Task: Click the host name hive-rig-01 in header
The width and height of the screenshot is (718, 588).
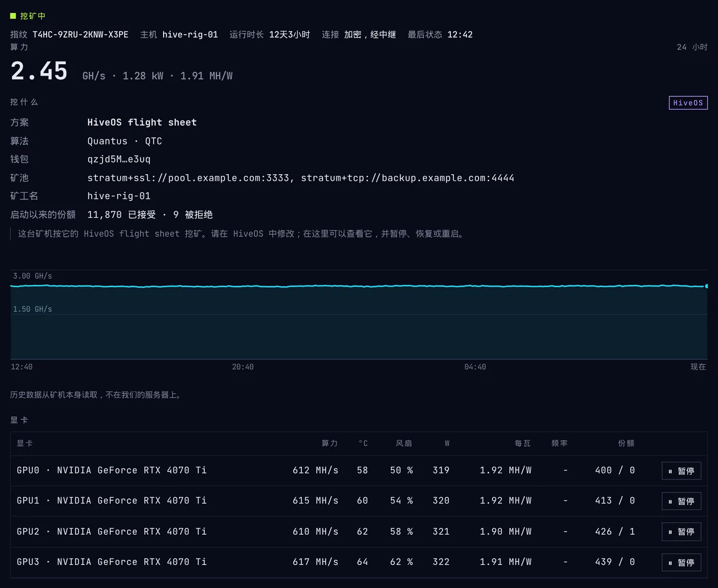Action: pyautogui.click(x=190, y=34)
